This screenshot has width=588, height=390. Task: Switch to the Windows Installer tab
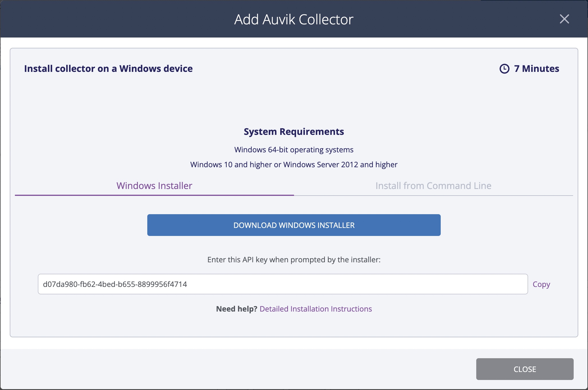[x=154, y=186]
